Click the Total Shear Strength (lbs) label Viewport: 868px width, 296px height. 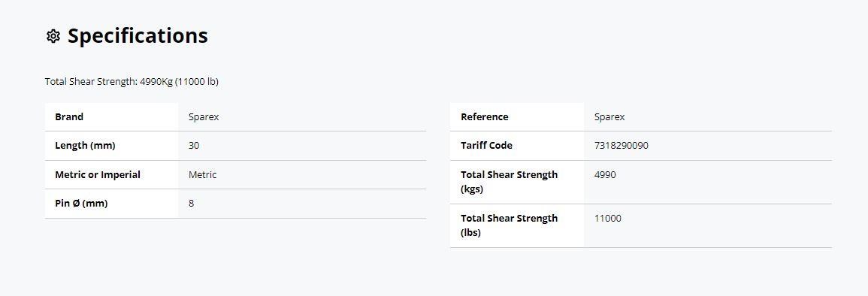(x=510, y=225)
